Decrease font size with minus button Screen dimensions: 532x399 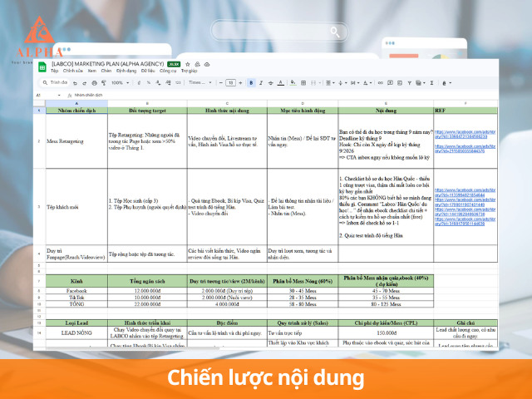tap(221, 83)
